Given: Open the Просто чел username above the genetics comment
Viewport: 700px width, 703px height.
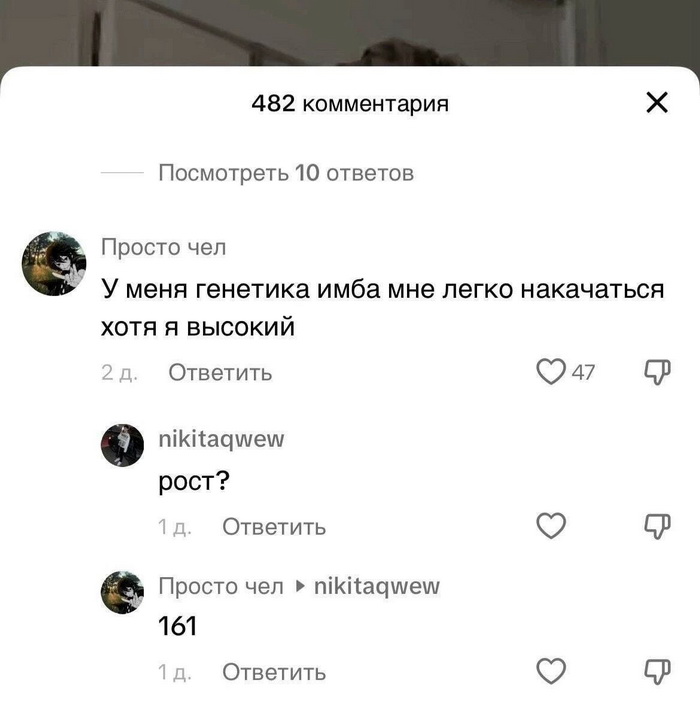Looking at the screenshot, I should [x=163, y=247].
